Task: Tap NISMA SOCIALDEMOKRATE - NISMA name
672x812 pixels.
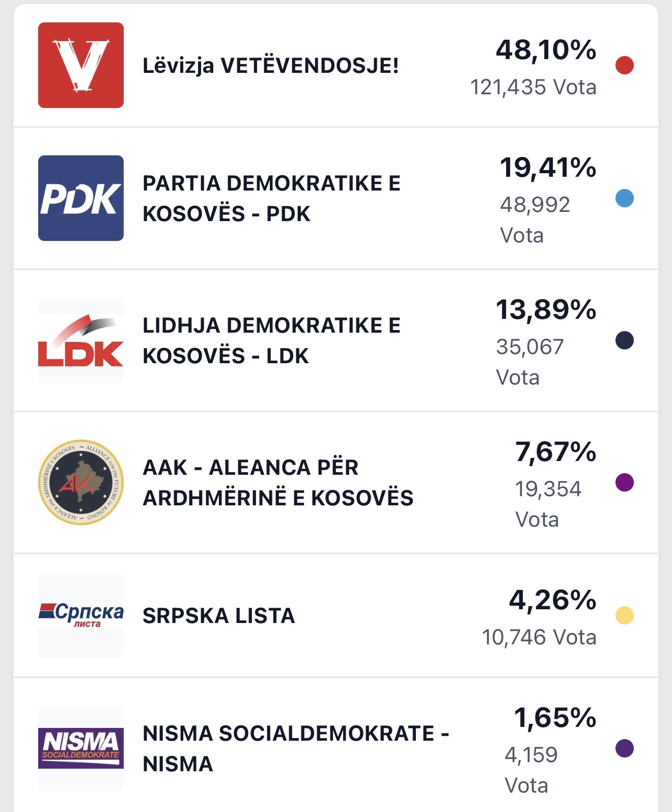Action: 295,748
